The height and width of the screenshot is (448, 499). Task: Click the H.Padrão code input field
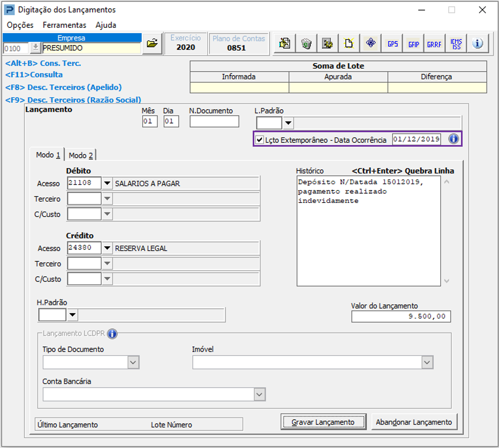(52, 315)
